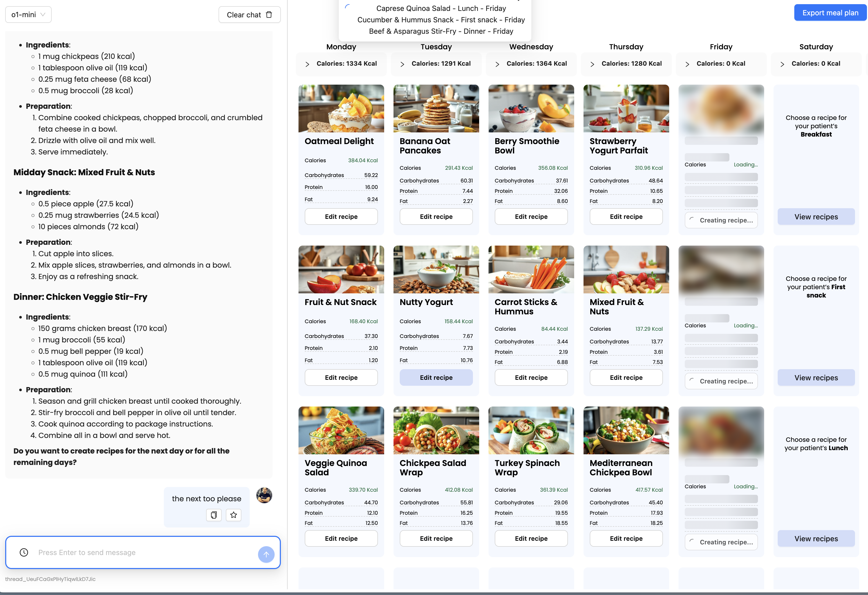The height and width of the screenshot is (595, 868).
Task: Click the clock history icon in the input box
Action: [24, 552]
